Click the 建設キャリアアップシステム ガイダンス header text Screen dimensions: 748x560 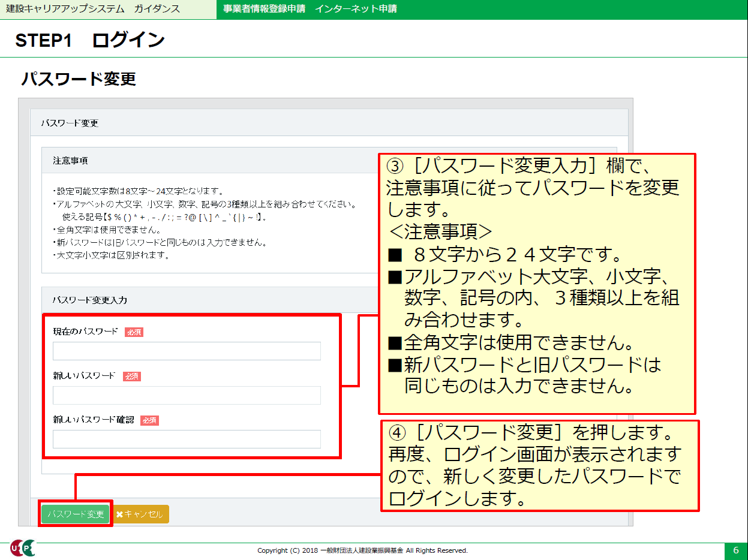(92, 9)
